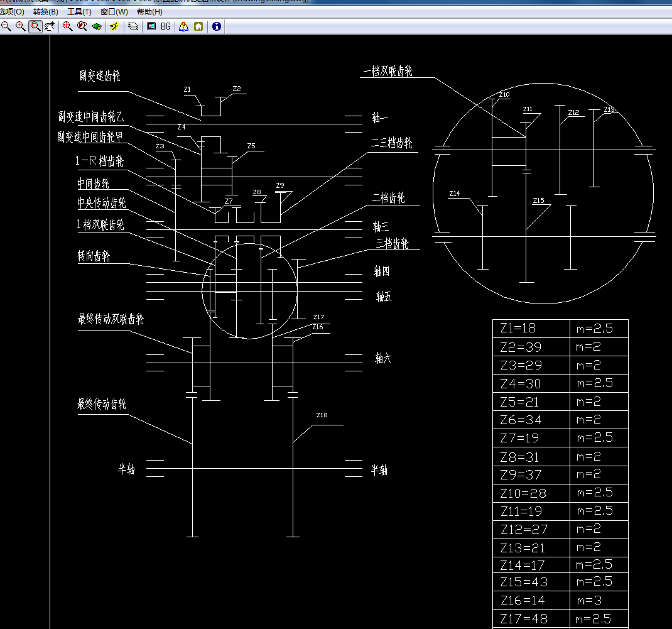Click the Z14 label in detail circle
The image size is (672, 629).
pyautogui.click(x=455, y=194)
